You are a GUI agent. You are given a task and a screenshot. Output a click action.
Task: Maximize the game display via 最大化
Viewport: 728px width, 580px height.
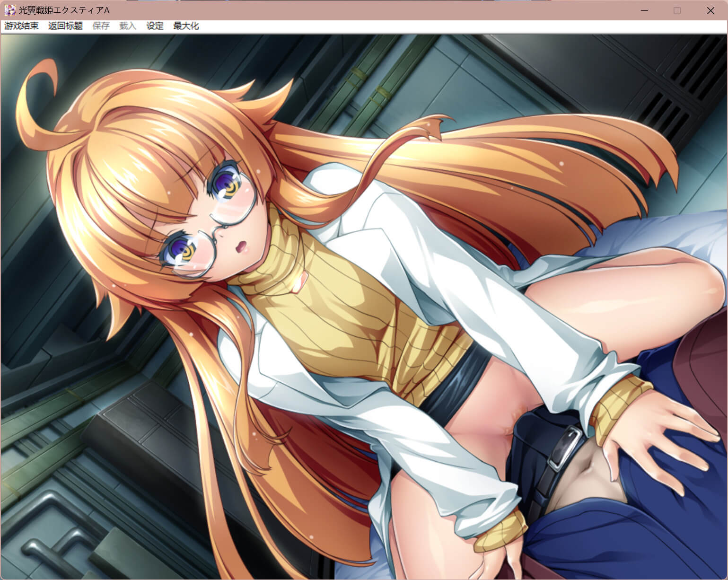[186, 26]
